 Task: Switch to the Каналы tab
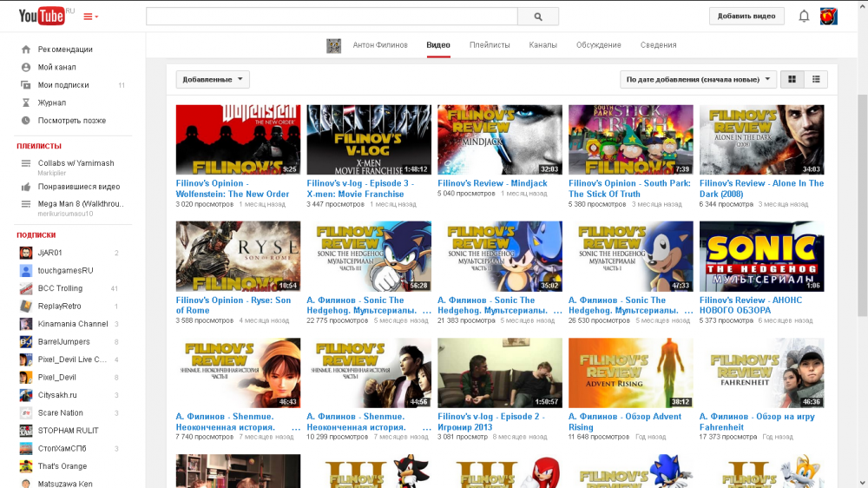tap(542, 45)
